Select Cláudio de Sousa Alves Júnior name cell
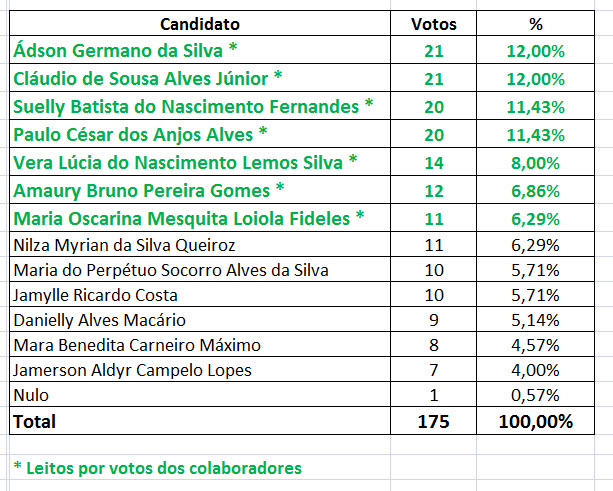 148,78
